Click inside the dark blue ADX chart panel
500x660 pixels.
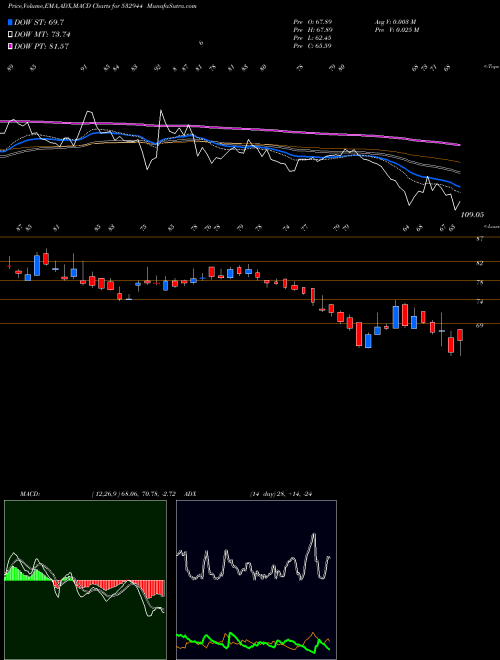point(256,580)
